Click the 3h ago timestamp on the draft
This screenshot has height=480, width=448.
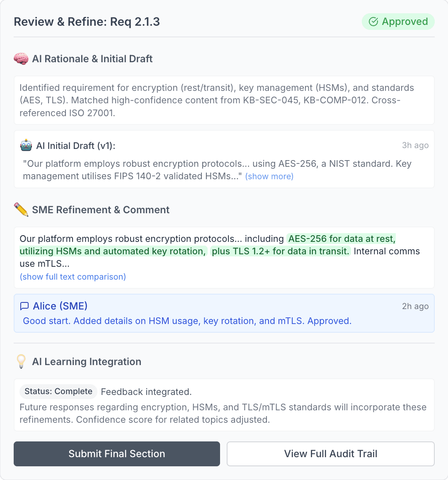pyautogui.click(x=415, y=145)
